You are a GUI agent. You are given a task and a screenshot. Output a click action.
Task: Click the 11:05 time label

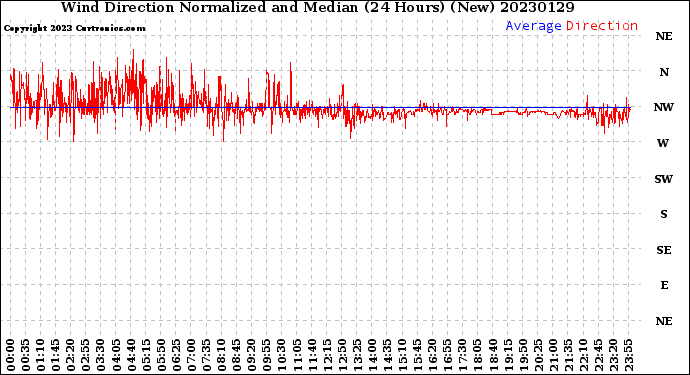click(297, 355)
